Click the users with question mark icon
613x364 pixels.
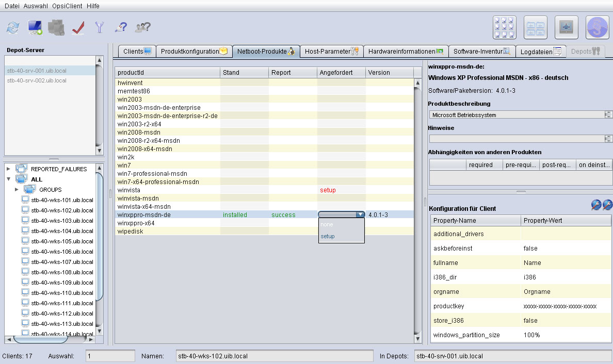(x=143, y=27)
